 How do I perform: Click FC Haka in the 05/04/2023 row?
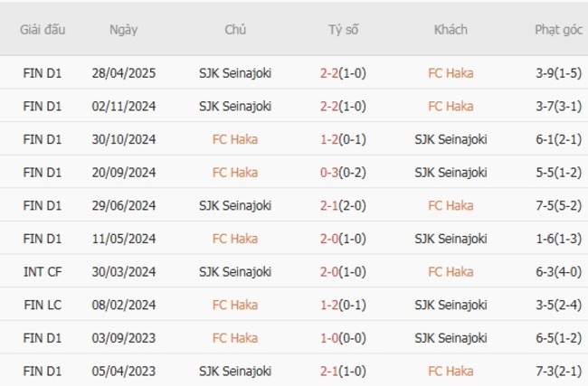click(x=450, y=371)
